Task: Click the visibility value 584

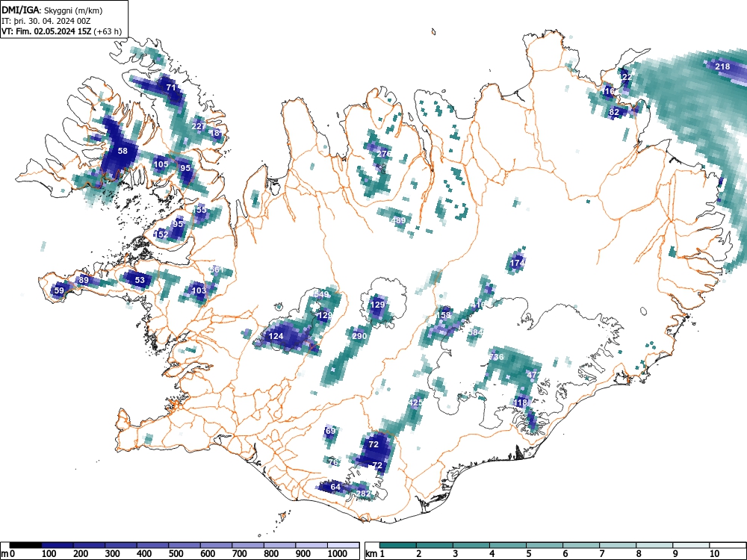Action: (x=475, y=332)
